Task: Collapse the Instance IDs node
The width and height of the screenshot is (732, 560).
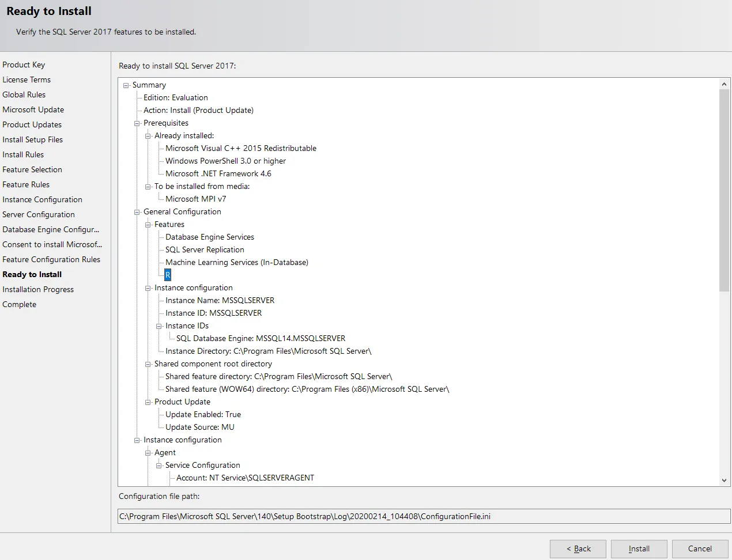Action: tap(159, 326)
